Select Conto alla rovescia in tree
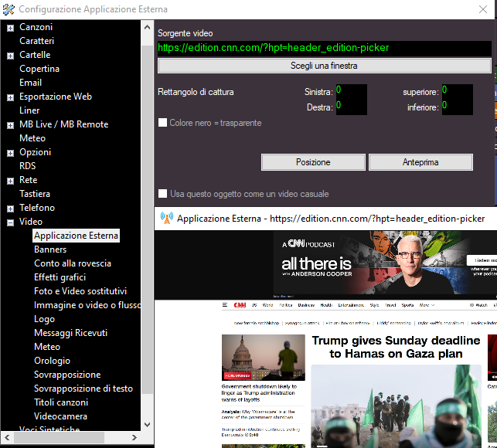 (72, 263)
